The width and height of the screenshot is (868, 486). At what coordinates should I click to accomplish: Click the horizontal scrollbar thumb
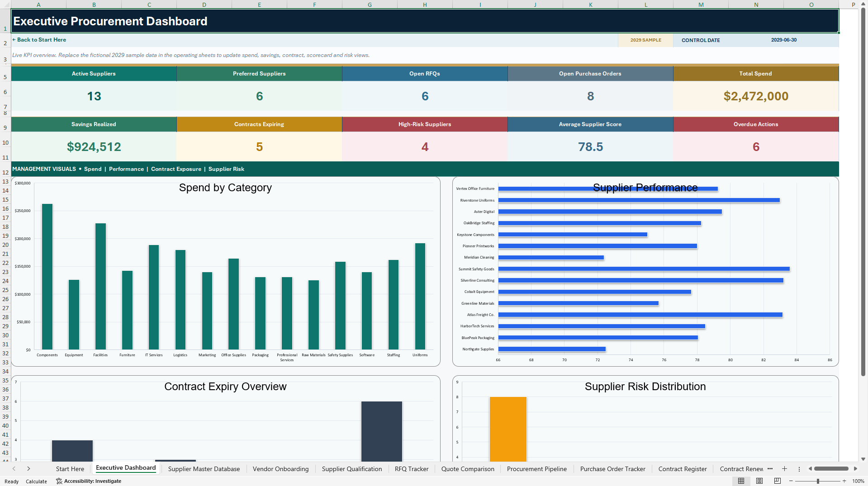[x=831, y=469]
